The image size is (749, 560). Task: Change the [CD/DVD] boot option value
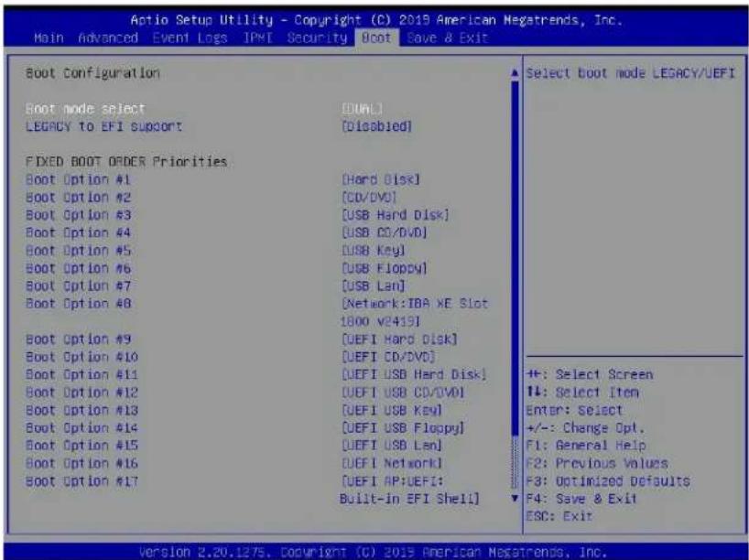369,198
